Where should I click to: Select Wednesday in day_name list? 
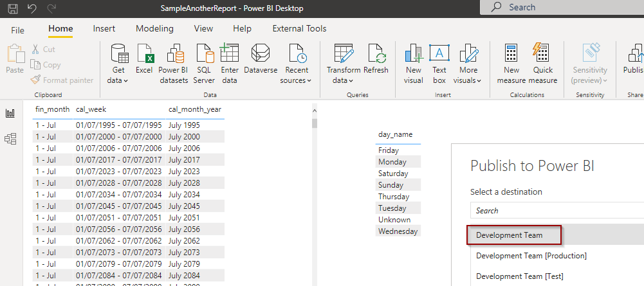[x=398, y=231]
